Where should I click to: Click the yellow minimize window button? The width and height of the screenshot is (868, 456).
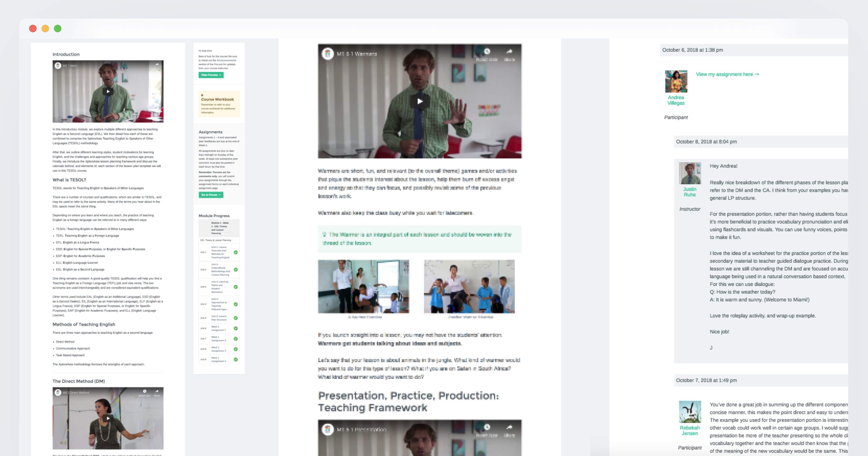(x=45, y=28)
